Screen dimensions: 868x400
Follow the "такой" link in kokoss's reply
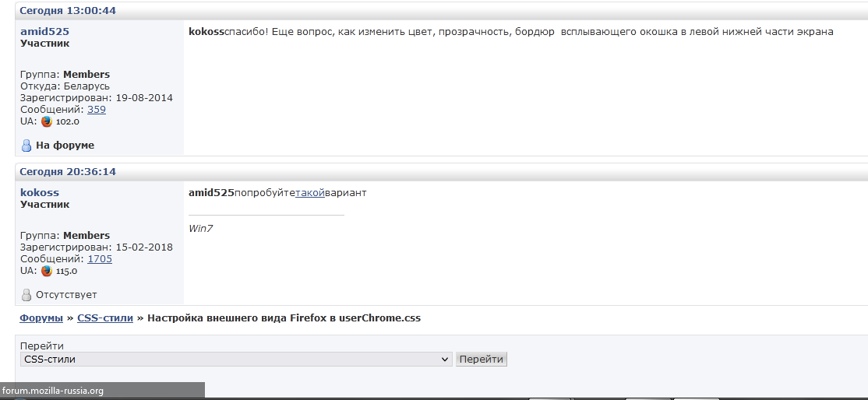(310, 192)
